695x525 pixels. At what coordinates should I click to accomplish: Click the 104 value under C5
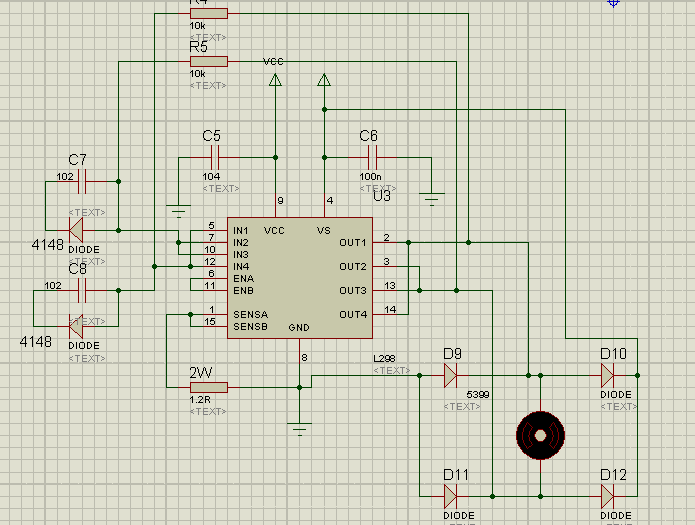tap(211, 176)
